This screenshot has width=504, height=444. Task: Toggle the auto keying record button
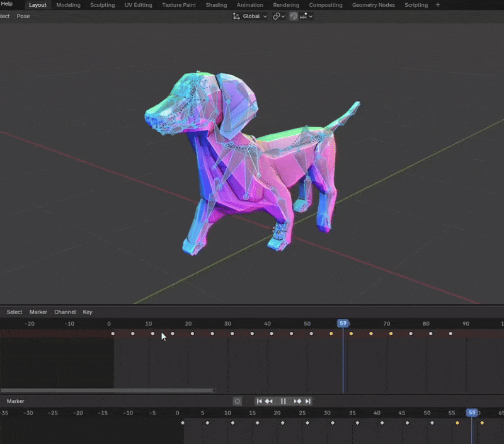[x=238, y=401]
